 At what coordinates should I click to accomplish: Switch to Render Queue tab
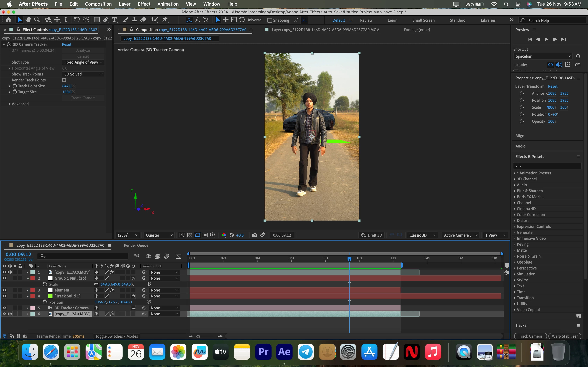[x=136, y=245]
